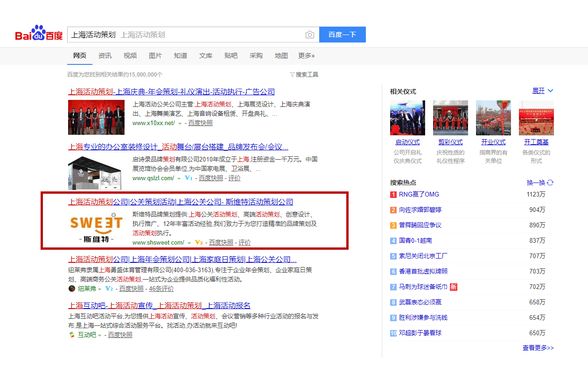Open 百度快照 for www.x10xx.net
This screenshot has width=588, height=380.
[200, 123]
